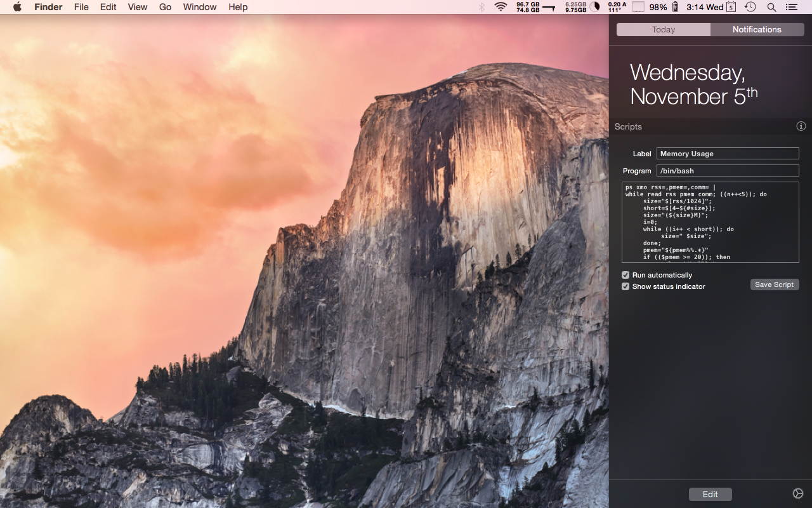Click the Scripts widget header title
Screen dimensions: 812x508
tap(628, 126)
